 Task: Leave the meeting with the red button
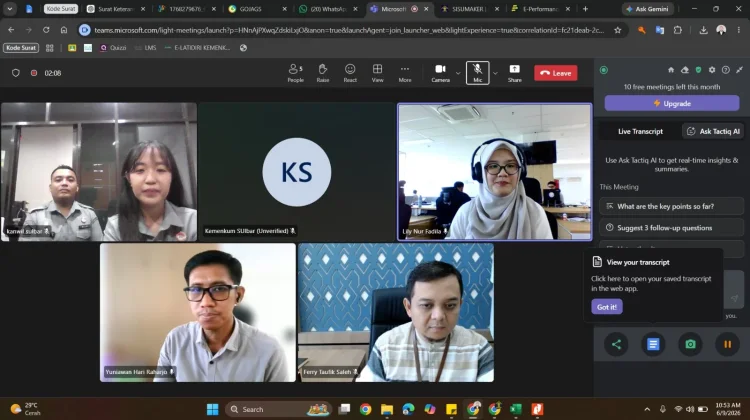556,73
